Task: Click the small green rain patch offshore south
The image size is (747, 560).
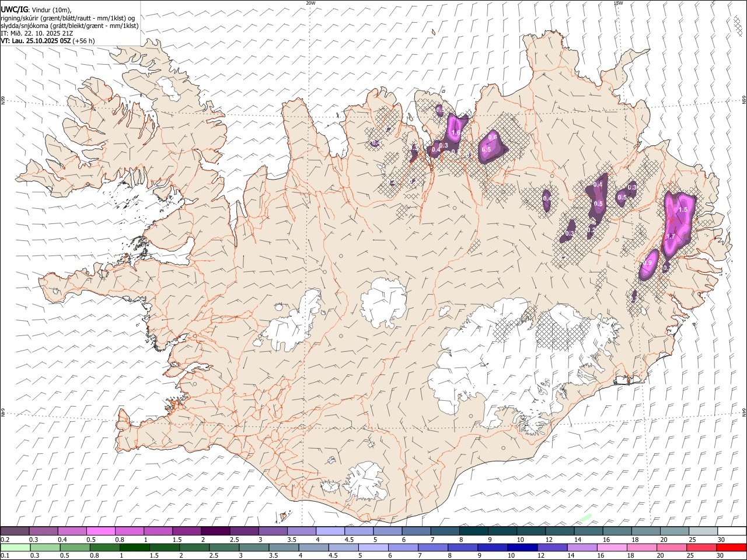Action: tap(586, 517)
